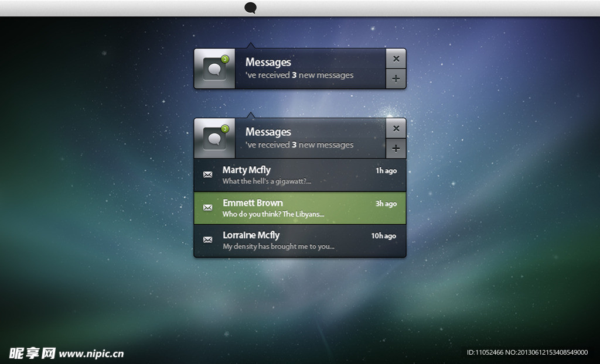Click the envelope icon beside Emmett Brown
This screenshot has height=364, width=600.
[207, 207]
